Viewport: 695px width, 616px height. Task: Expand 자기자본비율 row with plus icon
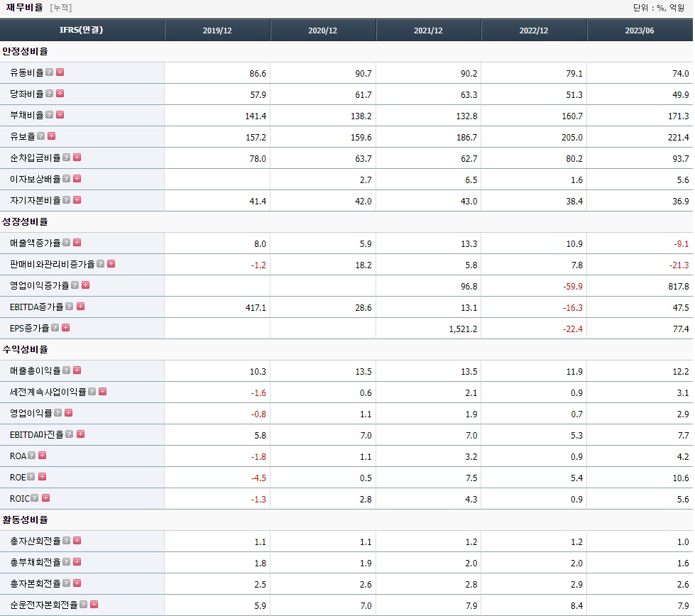[77, 200]
